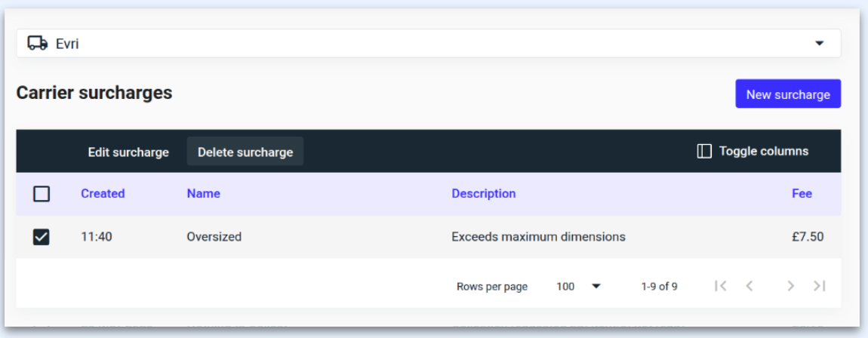Sort table by Description column
This screenshot has height=338, width=868.
click(483, 194)
